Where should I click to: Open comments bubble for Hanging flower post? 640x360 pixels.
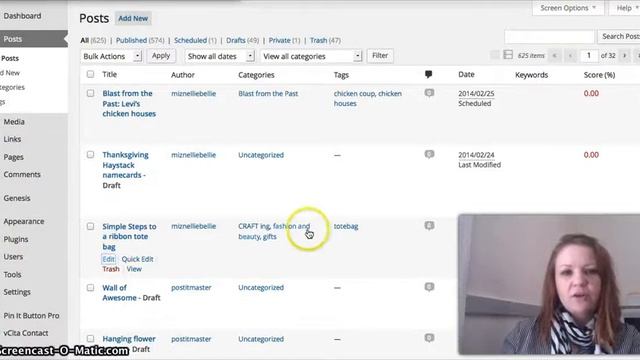(x=429, y=338)
